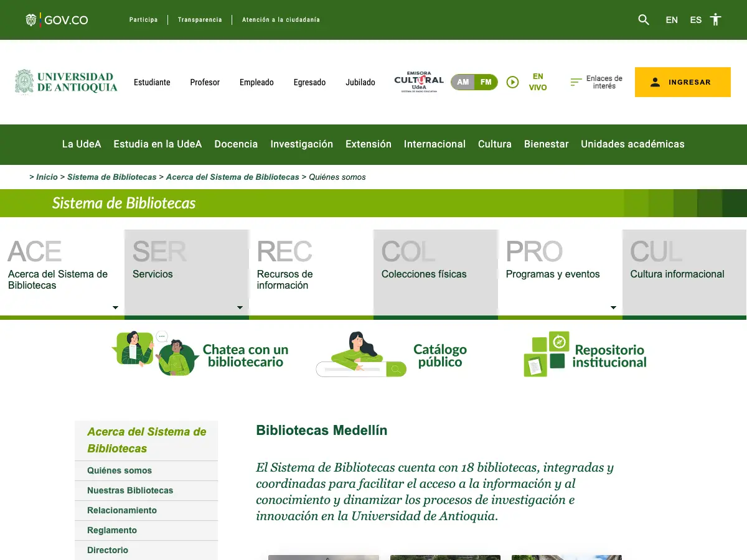Select the Jubilado profile link
747x560 pixels.
tap(360, 82)
